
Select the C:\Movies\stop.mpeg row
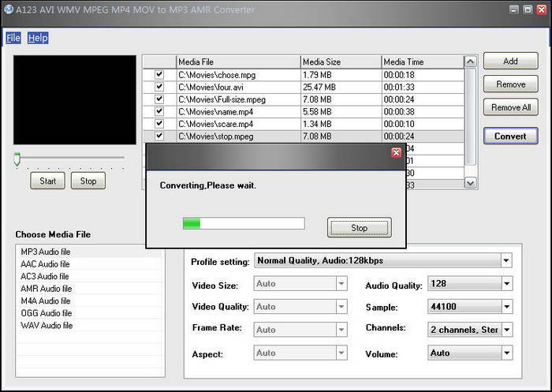click(x=304, y=136)
